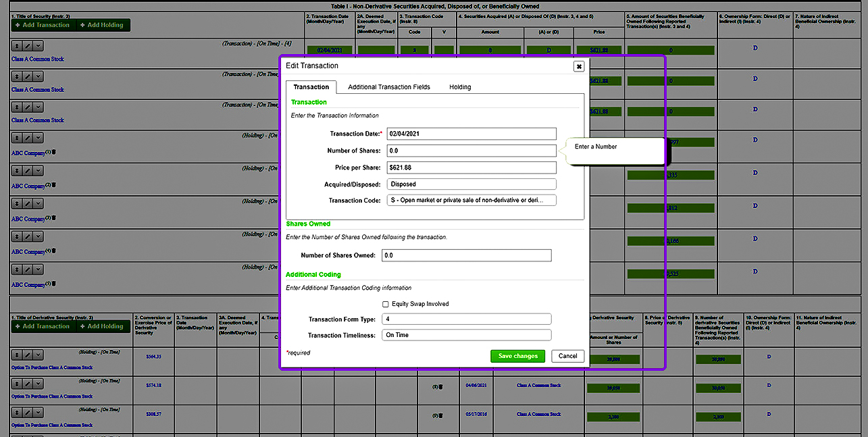Click trash icon next to footnote (9)

tap(441, 415)
